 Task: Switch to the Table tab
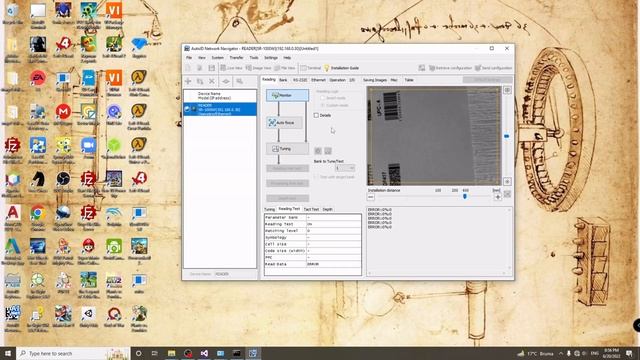(409, 80)
